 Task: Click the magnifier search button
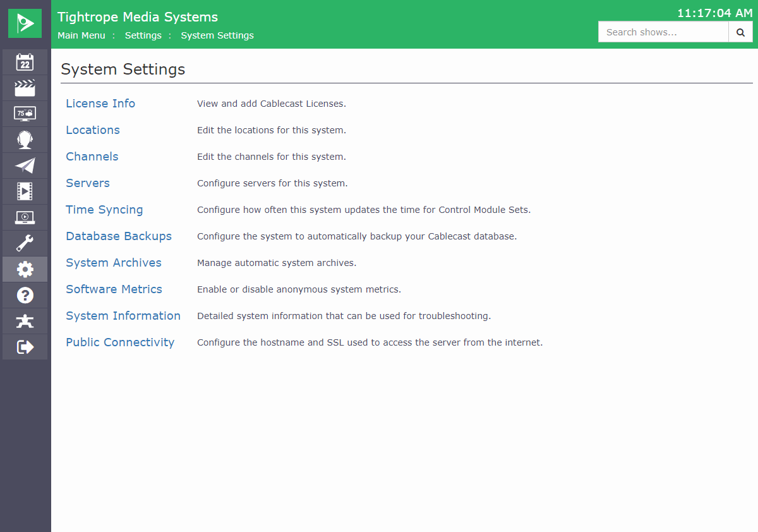coord(740,32)
